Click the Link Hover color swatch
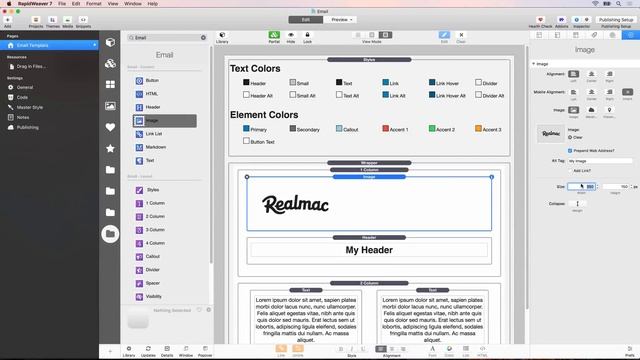 click(432, 82)
